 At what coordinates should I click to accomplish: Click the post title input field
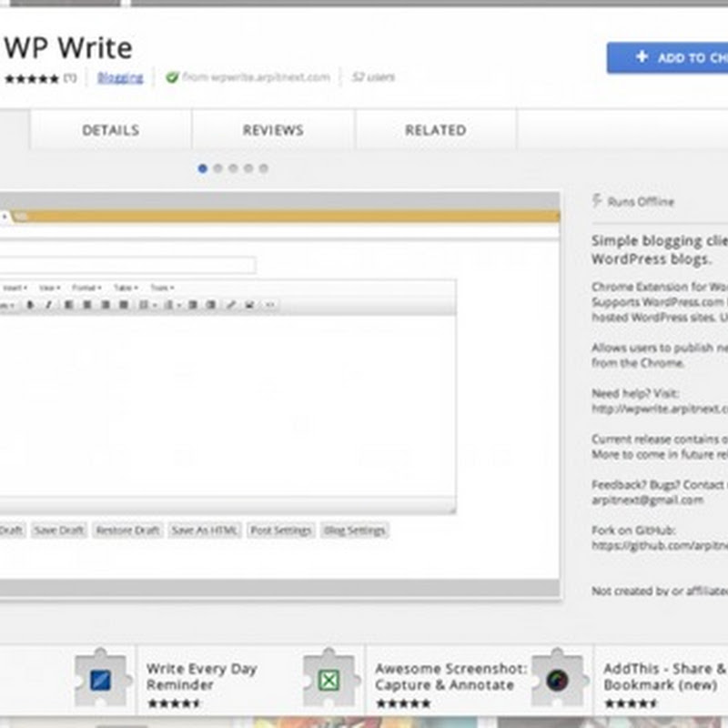click(127, 265)
